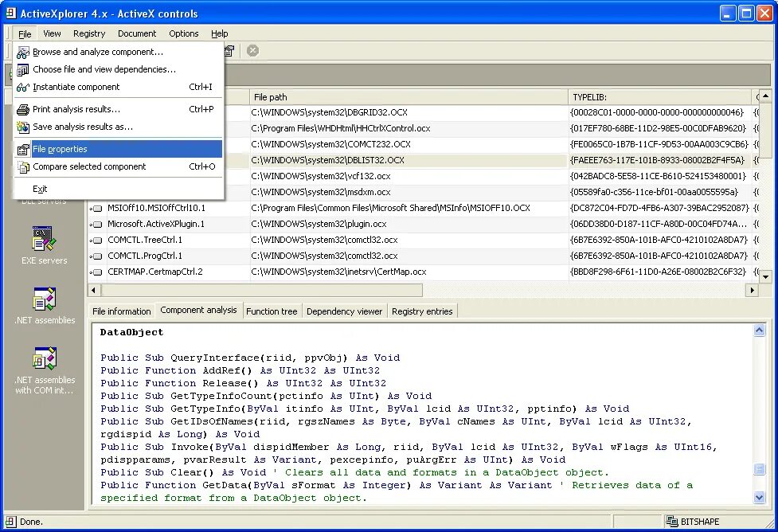Image resolution: width=778 pixels, height=532 pixels.
Task: Click the control icon beside COMCTL.TreeCtrl.1
Action: tap(97, 241)
